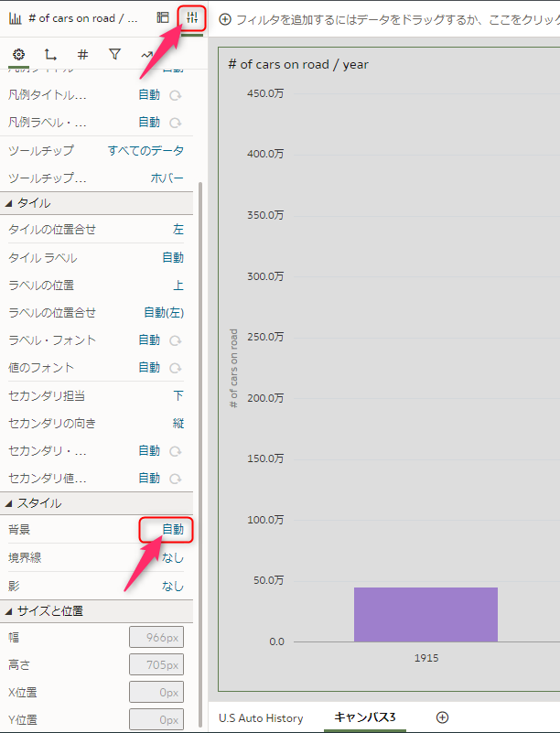560x733 pixels.
Task: Click the 50.0万 y-axis label
Action: tap(268, 580)
